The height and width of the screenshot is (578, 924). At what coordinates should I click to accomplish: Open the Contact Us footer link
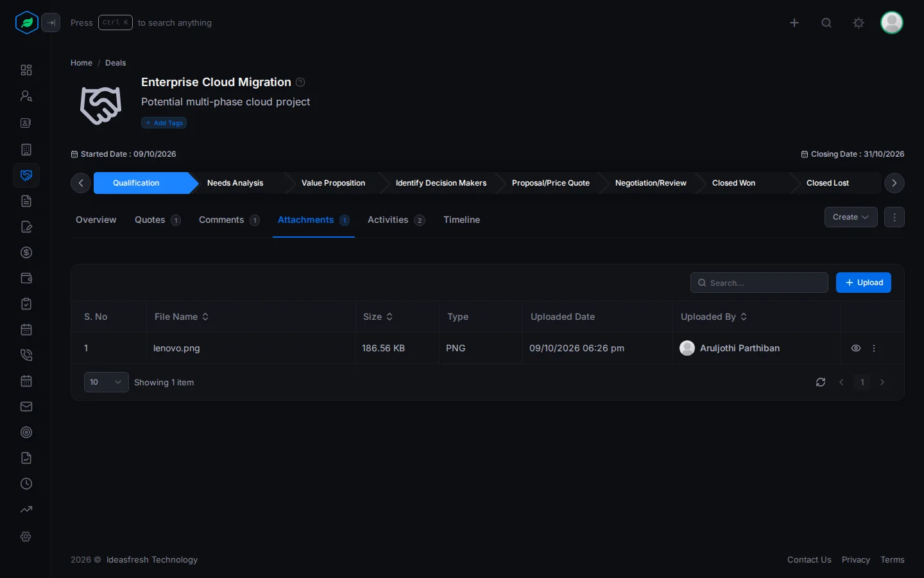click(x=809, y=560)
